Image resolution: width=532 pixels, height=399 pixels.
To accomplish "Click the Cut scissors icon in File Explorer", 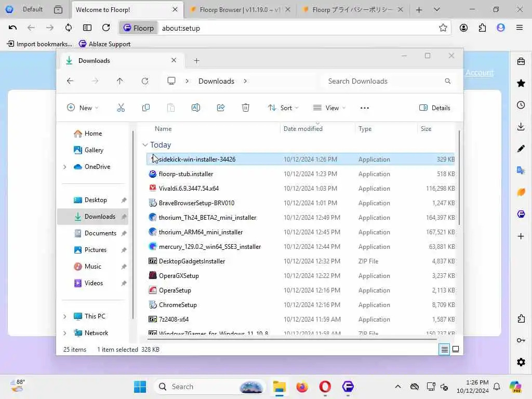I will [121, 108].
